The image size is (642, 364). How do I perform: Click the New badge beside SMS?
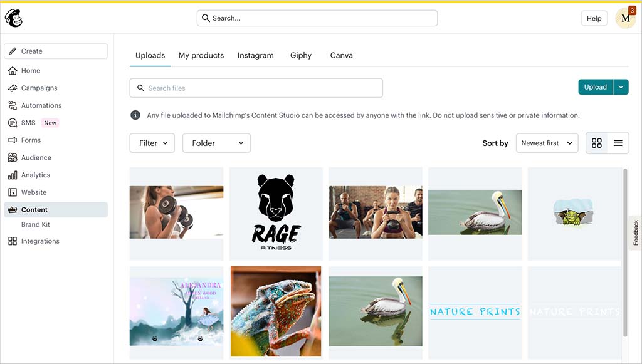(50, 123)
